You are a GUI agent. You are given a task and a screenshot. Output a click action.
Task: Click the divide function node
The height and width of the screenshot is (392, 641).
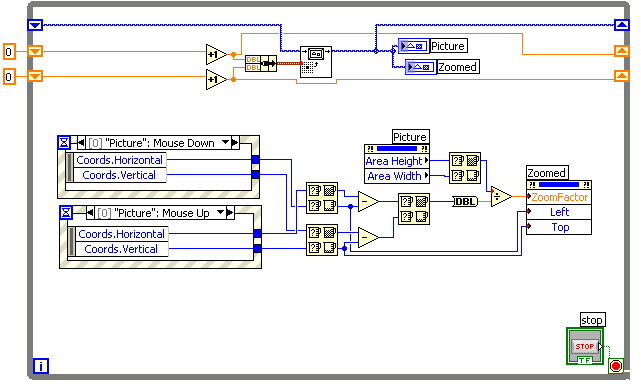[x=501, y=197]
